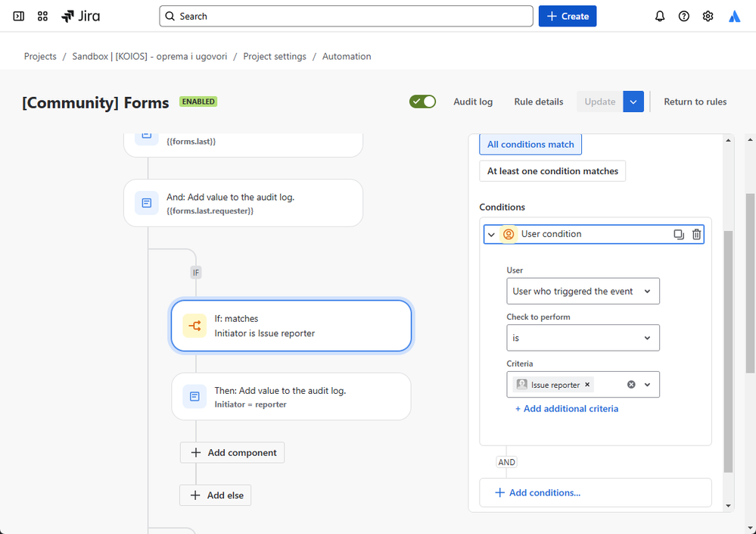Viewport: 756px width, 534px height.
Task: Toggle the rule enabled switch
Action: point(423,101)
